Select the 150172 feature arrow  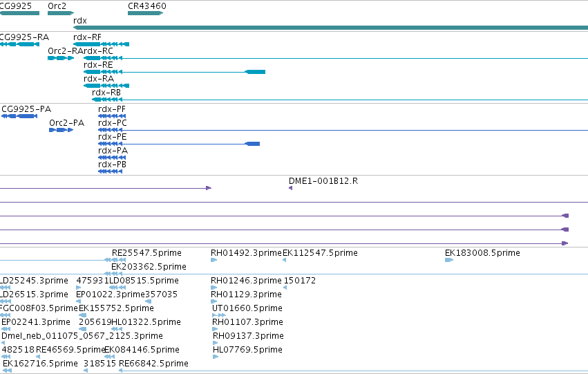[285, 288]
